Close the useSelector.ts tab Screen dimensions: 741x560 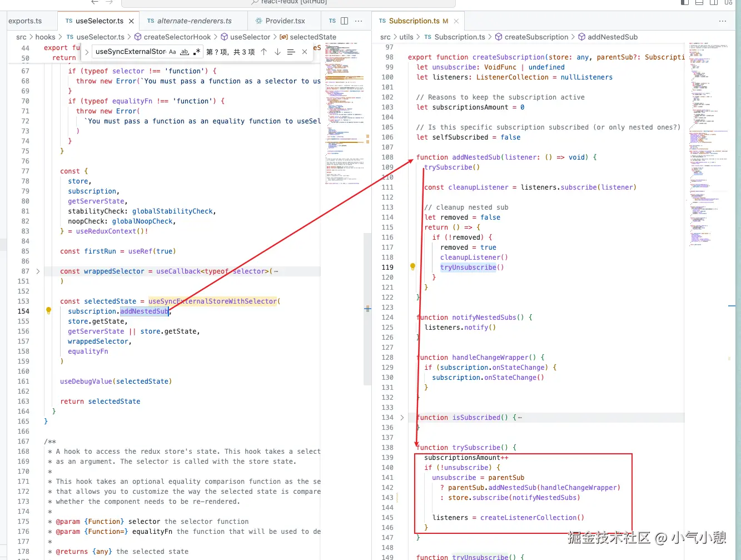tap(131, 21)
